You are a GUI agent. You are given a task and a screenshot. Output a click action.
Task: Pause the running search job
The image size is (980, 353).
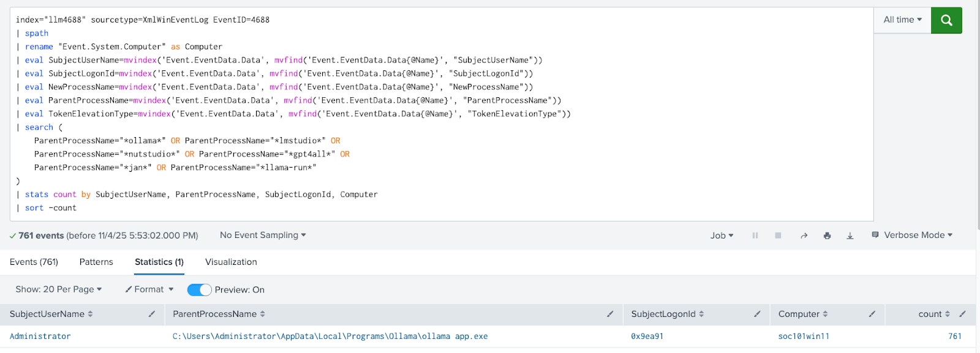[x=755, y=236]
